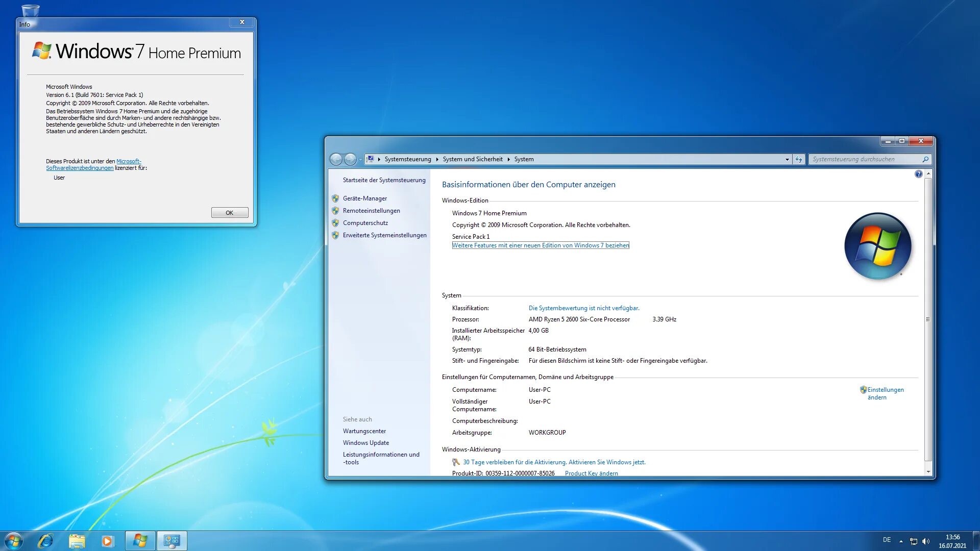This screenshot has height=551, width=980.
Task: Expand the arrow after System und Sicherheit breadcrumb
Action: [x=508, y=159]
